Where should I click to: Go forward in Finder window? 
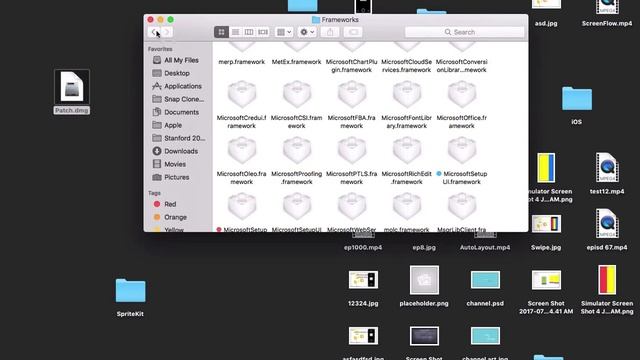pos(167,32)
